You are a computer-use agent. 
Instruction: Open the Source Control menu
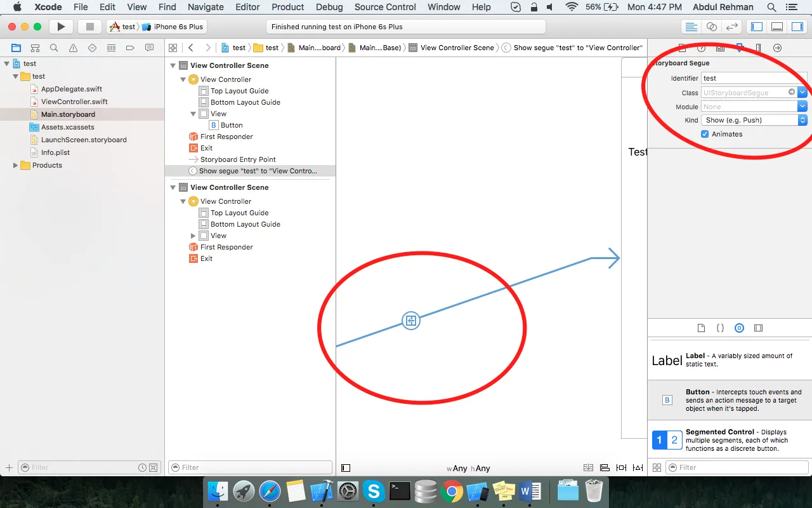point(385,7)
